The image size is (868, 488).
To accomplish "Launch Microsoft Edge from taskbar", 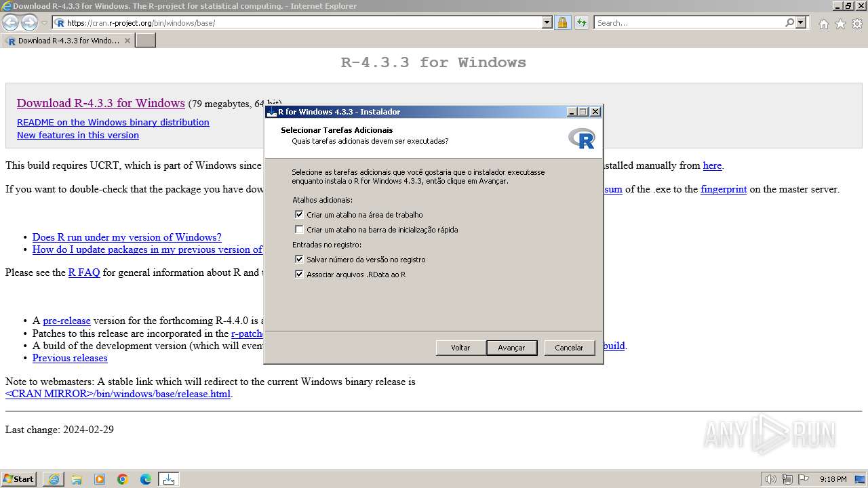I will pyautogui.click(x=146, y=479).
